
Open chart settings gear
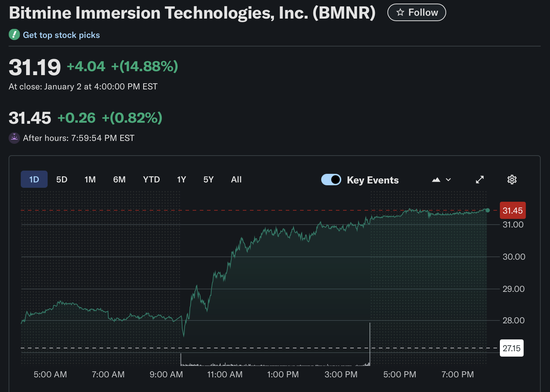(x=512, y=180)
